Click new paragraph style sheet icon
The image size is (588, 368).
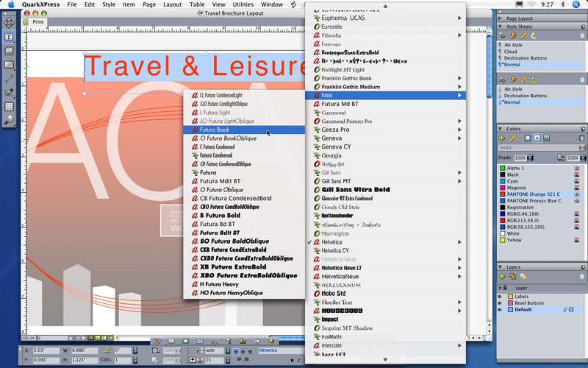point(502,35)
